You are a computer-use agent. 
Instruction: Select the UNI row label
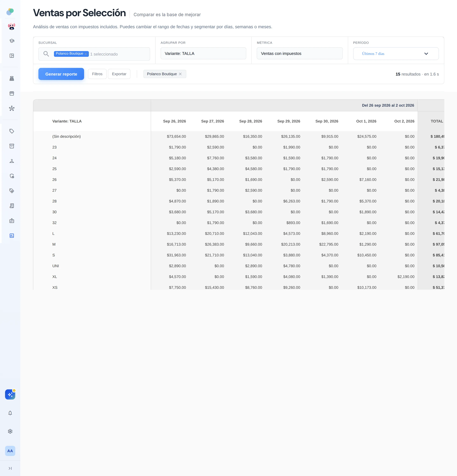56,266
